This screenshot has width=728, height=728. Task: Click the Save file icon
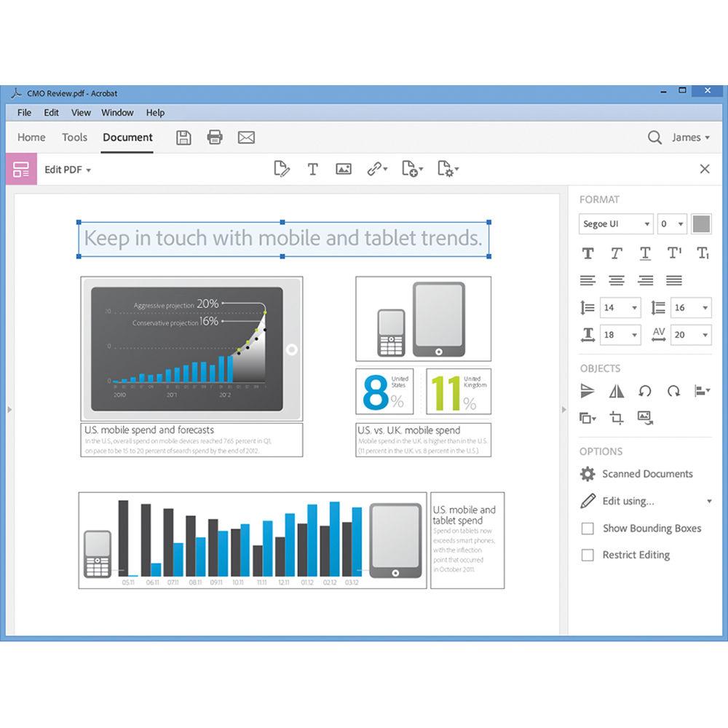click(x=183, y=138)
